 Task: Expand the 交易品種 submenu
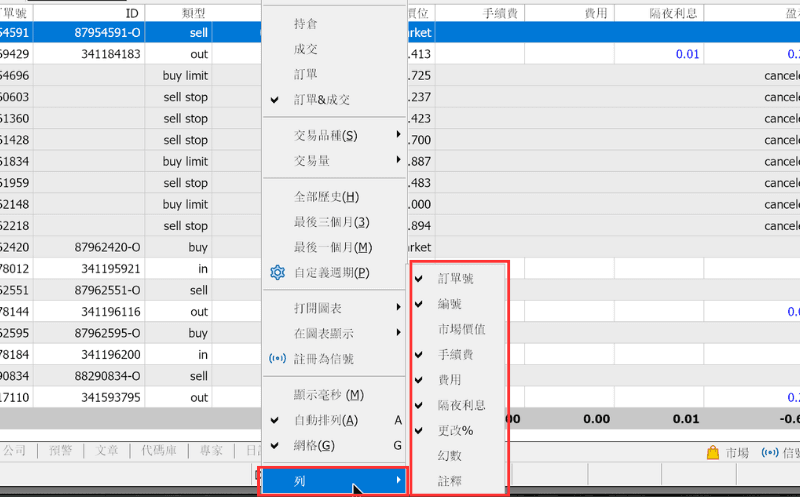tap(333, 135)
